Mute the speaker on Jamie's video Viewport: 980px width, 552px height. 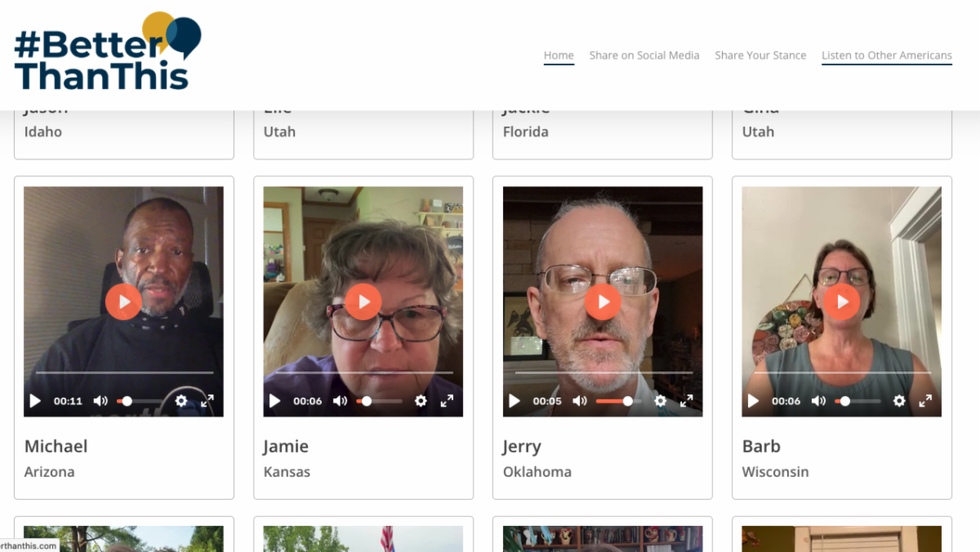click(x=340, y=401)
